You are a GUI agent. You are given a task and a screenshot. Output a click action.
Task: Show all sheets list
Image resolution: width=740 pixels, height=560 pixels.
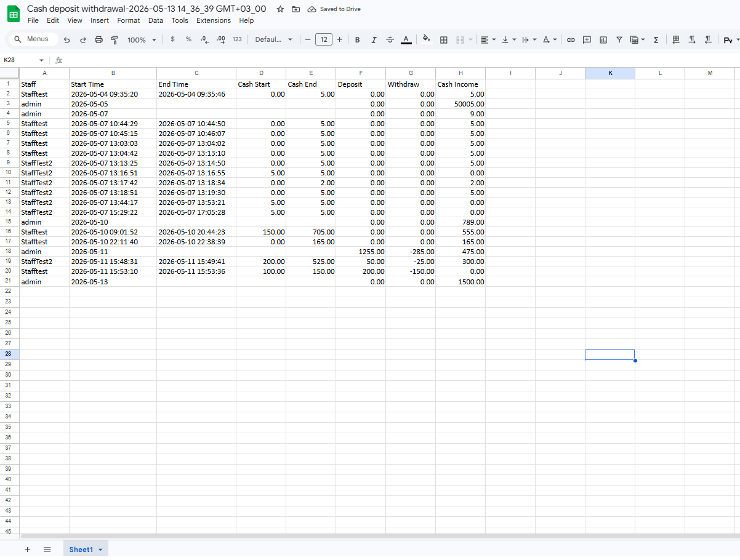click(47, 550)
